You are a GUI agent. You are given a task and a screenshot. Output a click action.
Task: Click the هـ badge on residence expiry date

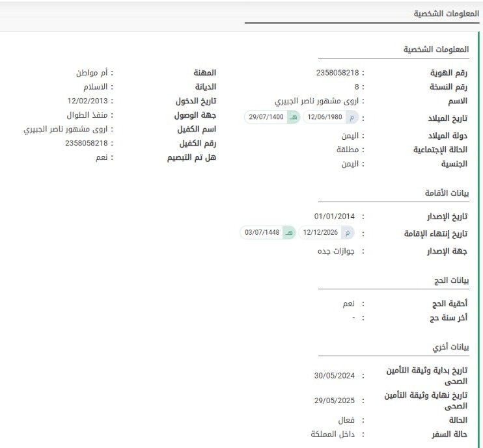click(x=289, y=232)
